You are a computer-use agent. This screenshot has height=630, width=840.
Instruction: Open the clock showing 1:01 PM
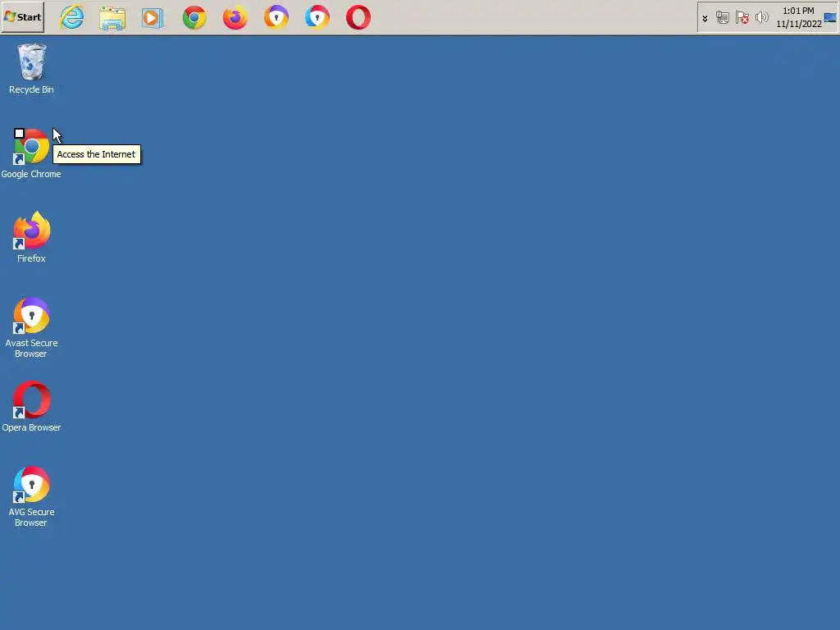798,11
